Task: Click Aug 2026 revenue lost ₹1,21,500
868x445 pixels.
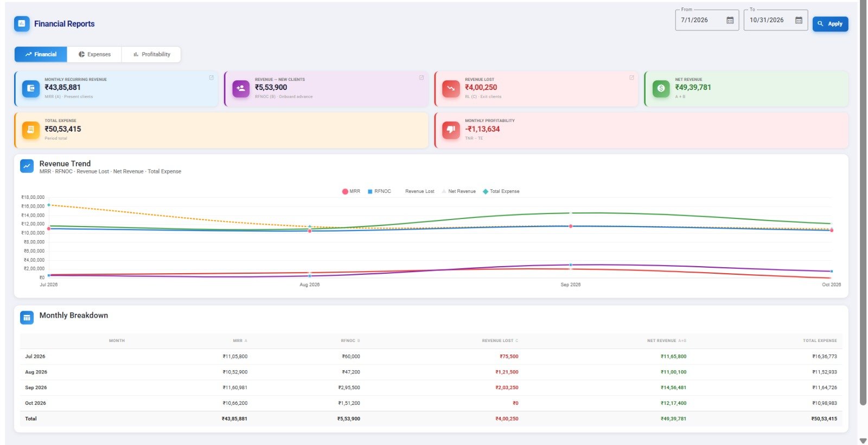Action: point(507,372)
